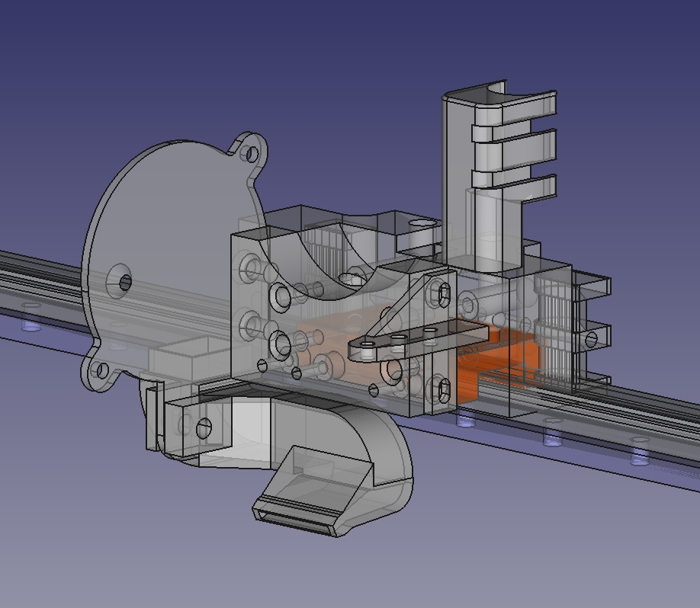Select the leftmost purple rail screw
The width and height of the screenshot is (700, 608).
(31, 325)
